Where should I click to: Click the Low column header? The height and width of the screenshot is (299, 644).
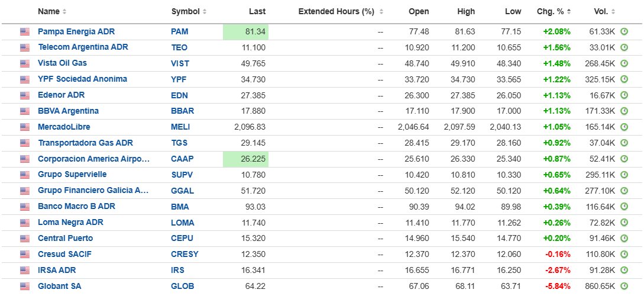(513, 11)
